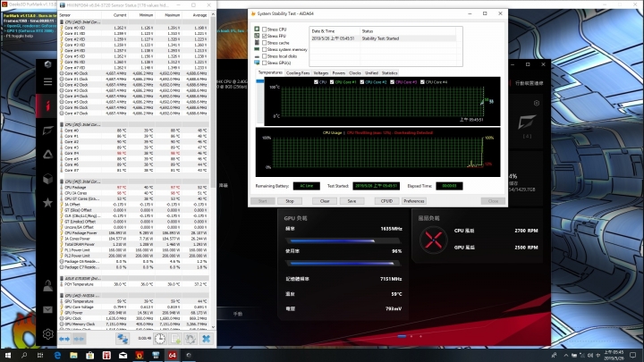Open notification center on taskbar
Viewport: 644px width, 362px height.
pos(633,356)
